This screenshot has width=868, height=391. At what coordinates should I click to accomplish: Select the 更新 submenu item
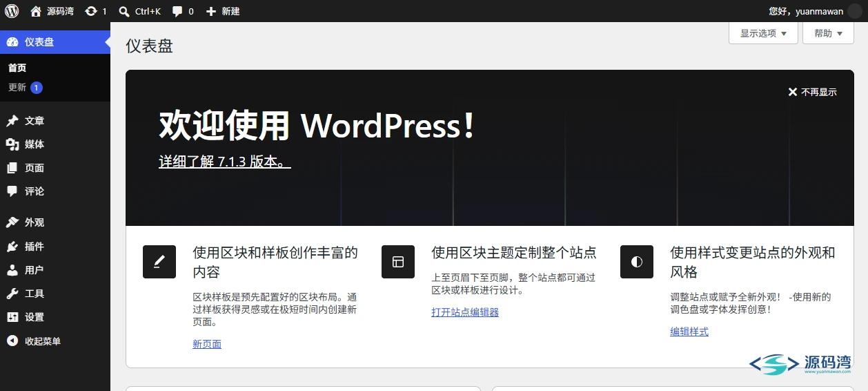tap(17, 88)
